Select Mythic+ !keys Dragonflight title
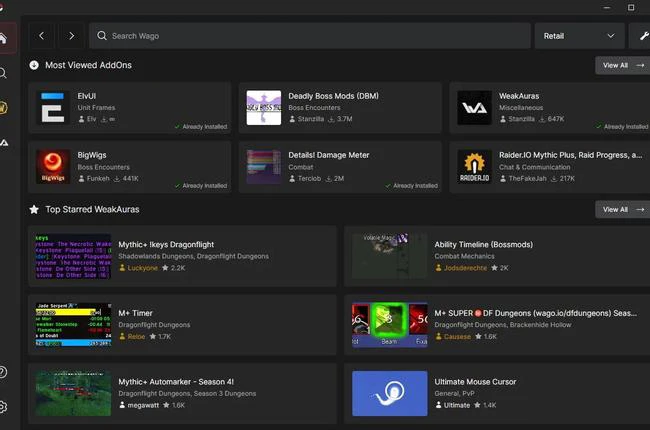 (166, 245)
